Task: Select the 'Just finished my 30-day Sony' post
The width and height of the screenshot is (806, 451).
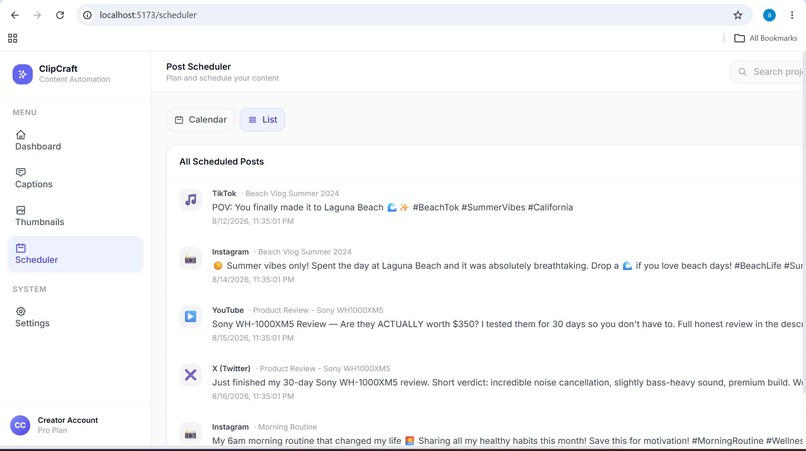Action: coord(486,382)
